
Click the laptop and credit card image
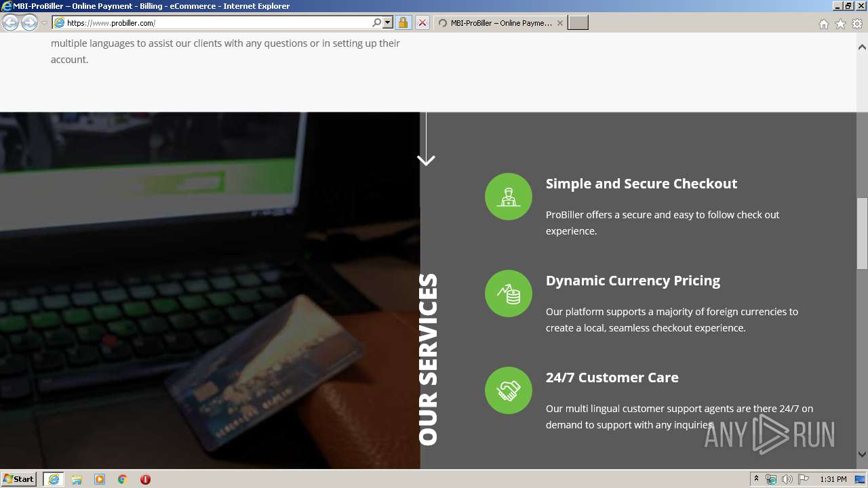click(x=210, y=290)
